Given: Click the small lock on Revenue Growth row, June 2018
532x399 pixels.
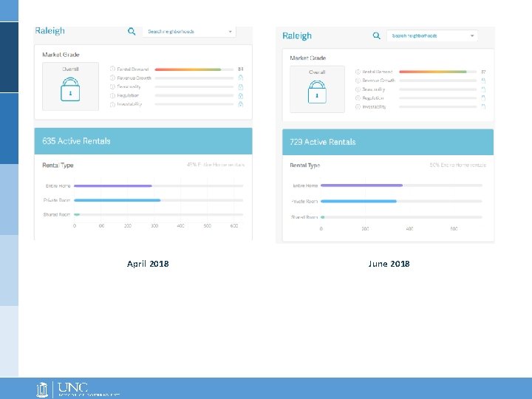Looking at the screenshot, I should [x=483, y=81].
